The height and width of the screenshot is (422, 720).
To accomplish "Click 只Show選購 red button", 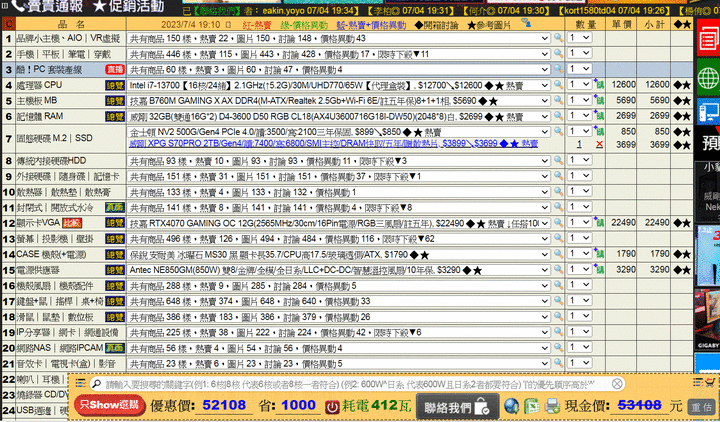I will (x=109, y=405).
